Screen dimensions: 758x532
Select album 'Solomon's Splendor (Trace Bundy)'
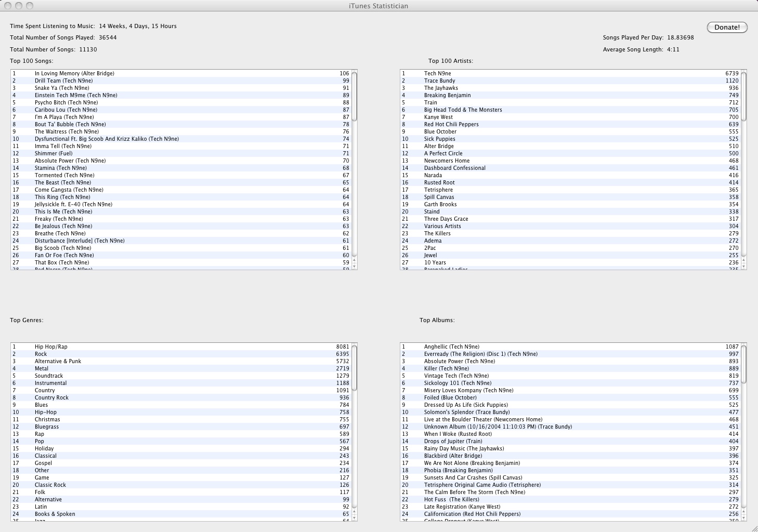point(570,412)
